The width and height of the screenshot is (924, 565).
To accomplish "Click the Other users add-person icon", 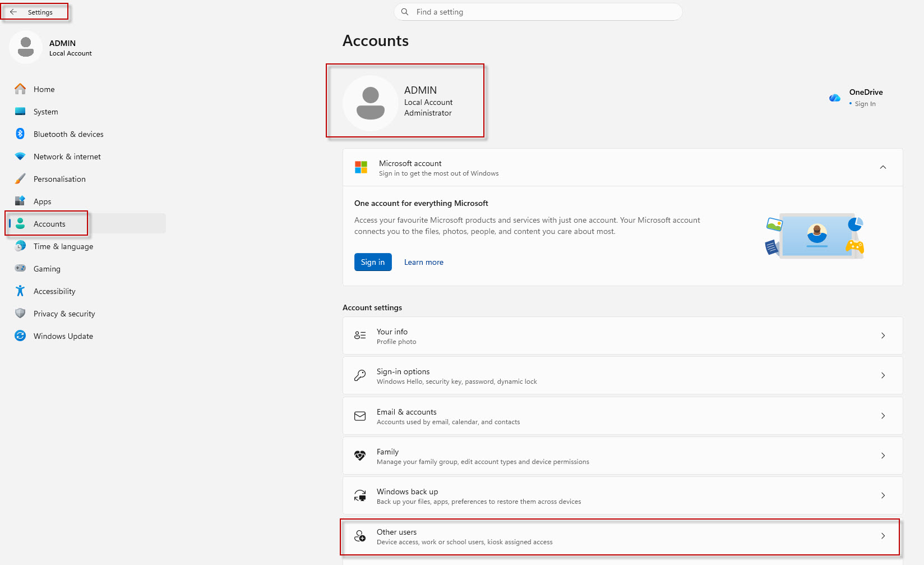I will [x=360, y=536].
